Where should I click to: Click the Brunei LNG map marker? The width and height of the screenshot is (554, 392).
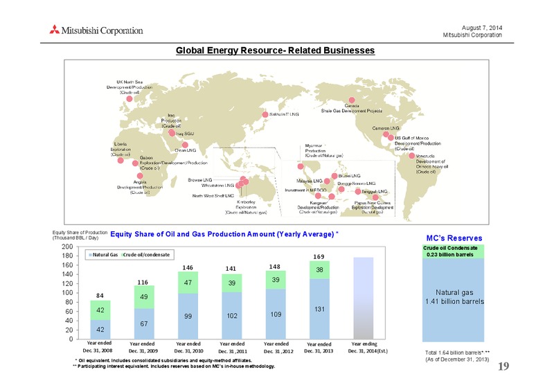[334, 176]
